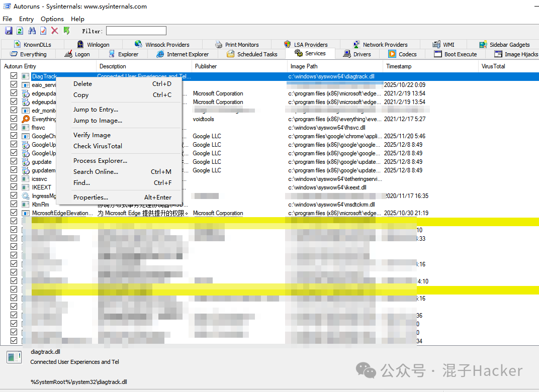Click the magnifier icon of the voidtools Everything service row
The width and height of the screenshot is (539, 392).
(26, 119)
